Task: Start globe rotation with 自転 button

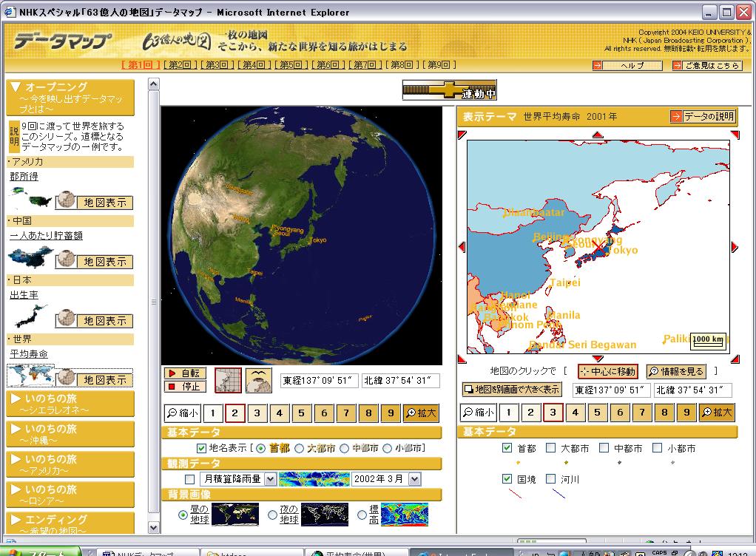Action: (x=183, y=374)
